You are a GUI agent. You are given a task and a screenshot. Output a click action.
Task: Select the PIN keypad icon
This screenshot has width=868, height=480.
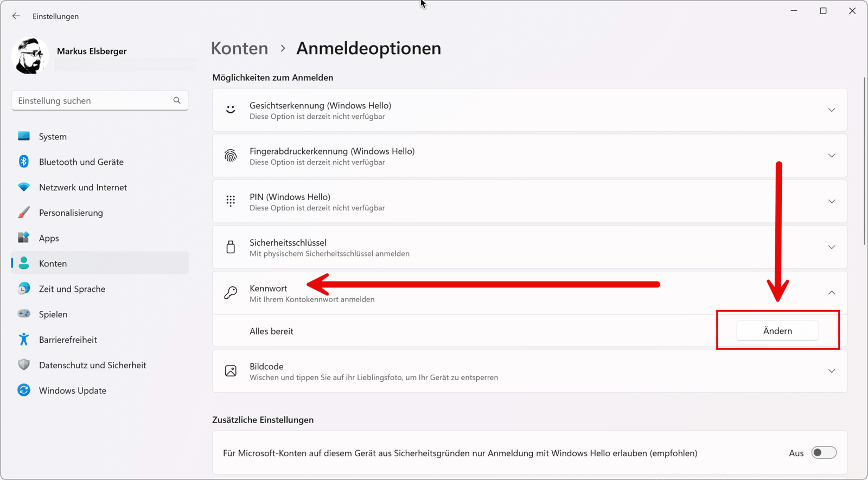231,201
